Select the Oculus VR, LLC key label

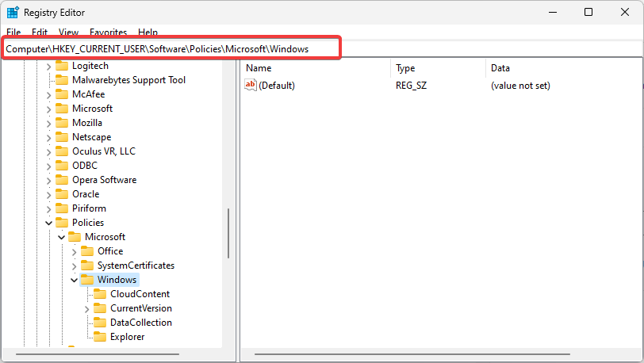(103, 151)
